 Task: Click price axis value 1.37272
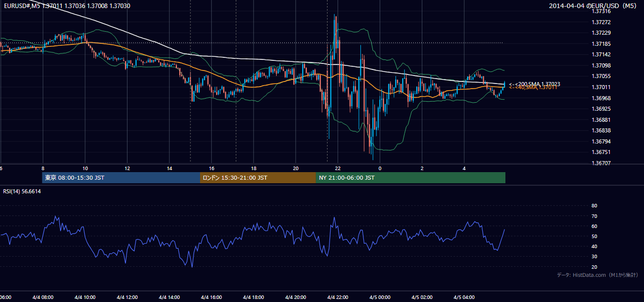point(602,22)
